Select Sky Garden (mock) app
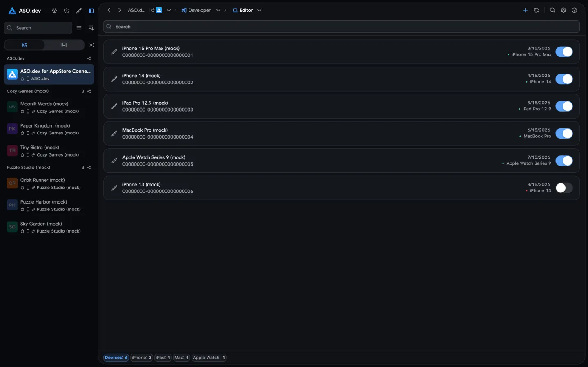The width and height of the screenshot is (588, 367). pyautogui.click(x=49, y=227)
